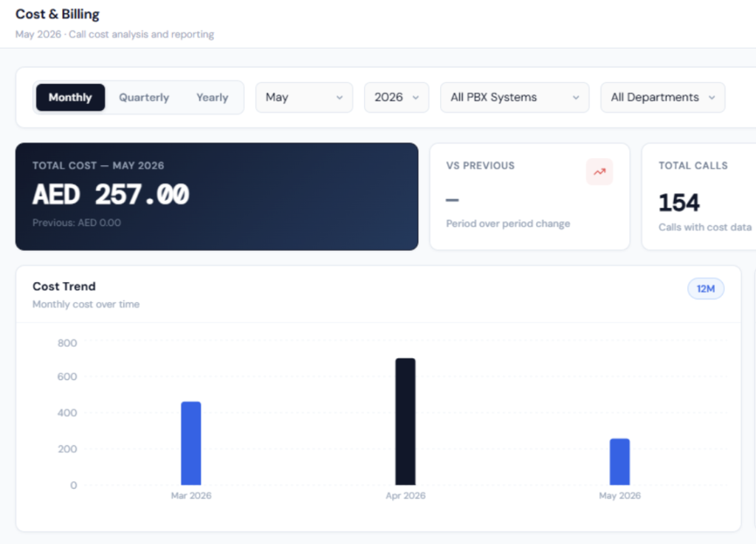Click the Total Calls 154 card
The height and width of the screenshot is (544, 756).
(699, 196)
